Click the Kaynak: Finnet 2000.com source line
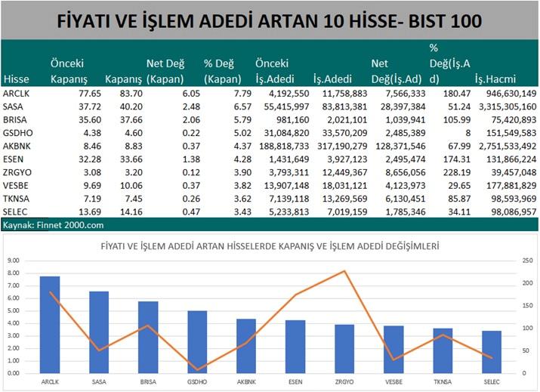This screenshot has width=540, height=392. point(53,225)
